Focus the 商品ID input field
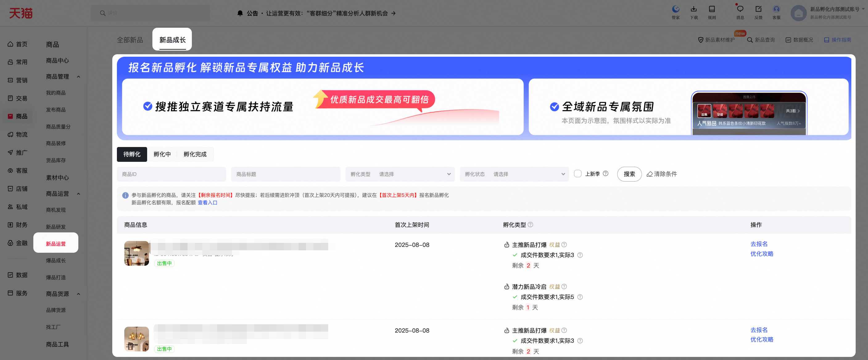 [x=172, y=174]
